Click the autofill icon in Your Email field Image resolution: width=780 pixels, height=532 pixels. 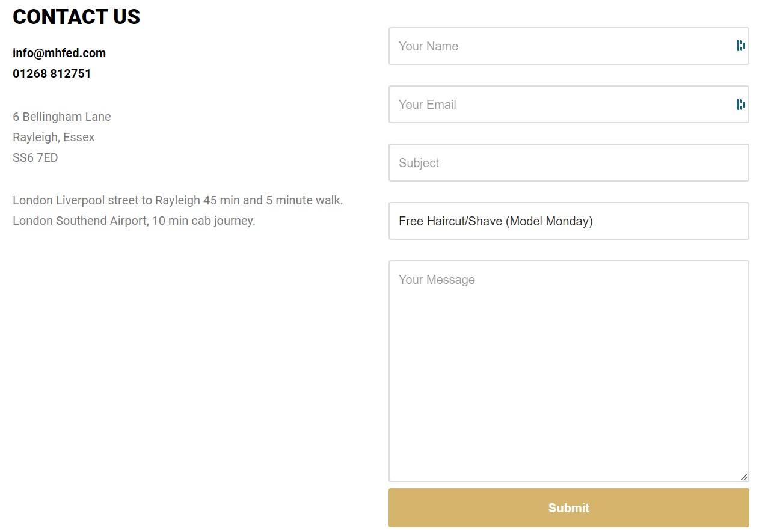pos(741,105)
